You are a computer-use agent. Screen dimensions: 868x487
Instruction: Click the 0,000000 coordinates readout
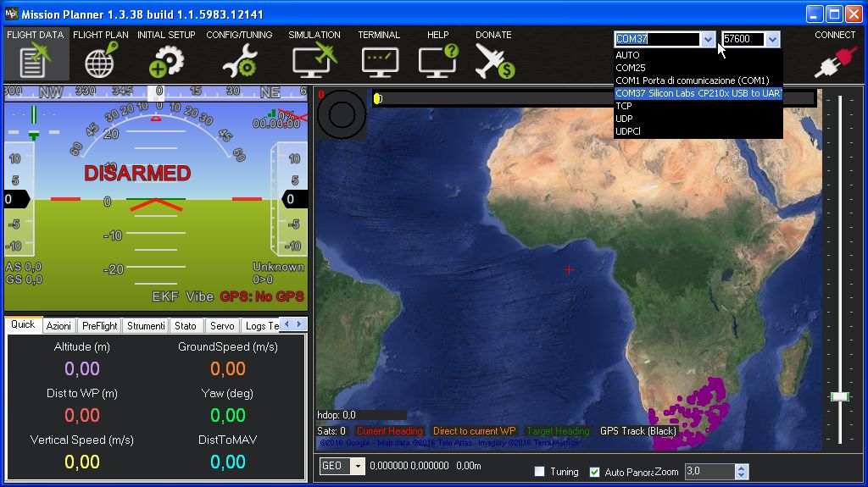pos(409,466)
